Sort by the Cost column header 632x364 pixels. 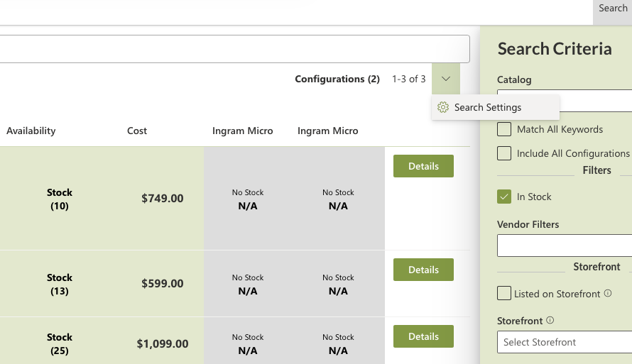click(x=137, y=131)
